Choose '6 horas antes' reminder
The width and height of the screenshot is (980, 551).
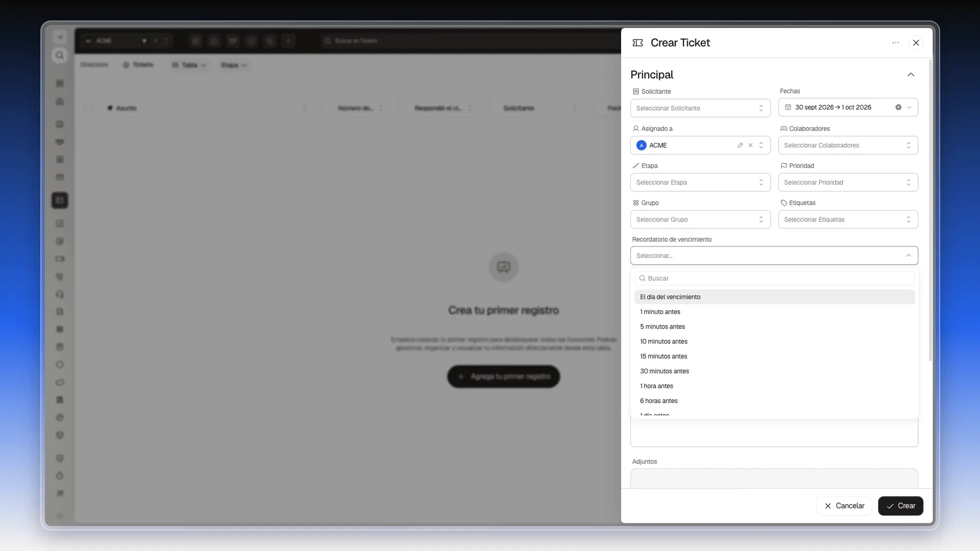click(774, 400)
